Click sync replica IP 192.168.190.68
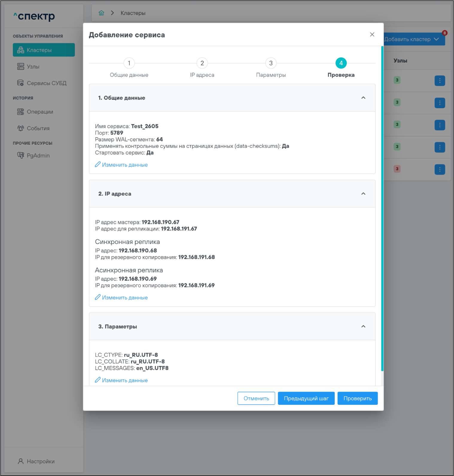Screen dimensions: 454x476 [x=138, y=251]
